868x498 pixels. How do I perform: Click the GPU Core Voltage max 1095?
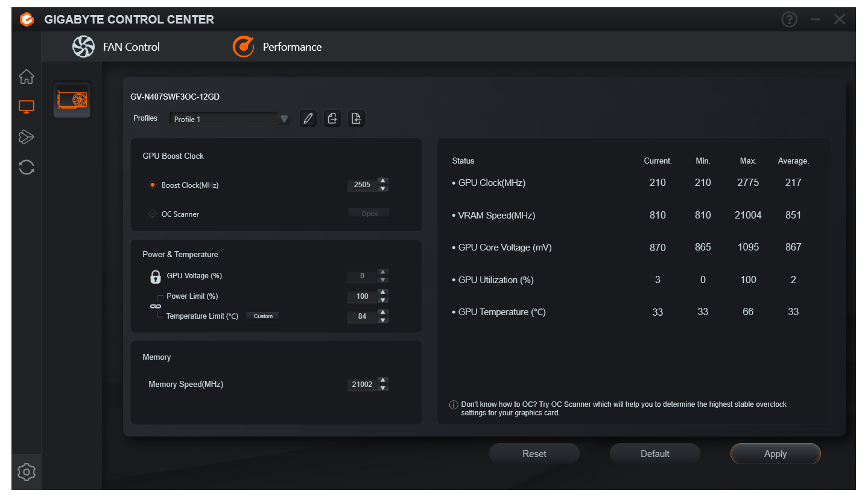click(748, 247)
